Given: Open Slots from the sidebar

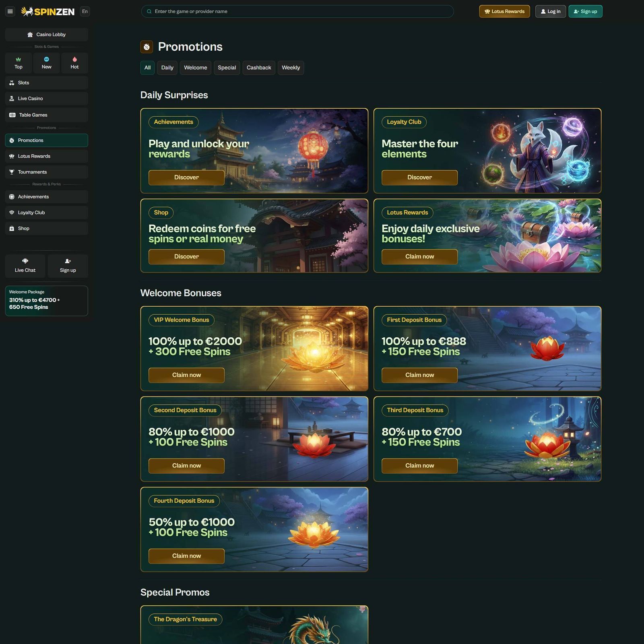Looking at the screenshot, I should point(46,83).
